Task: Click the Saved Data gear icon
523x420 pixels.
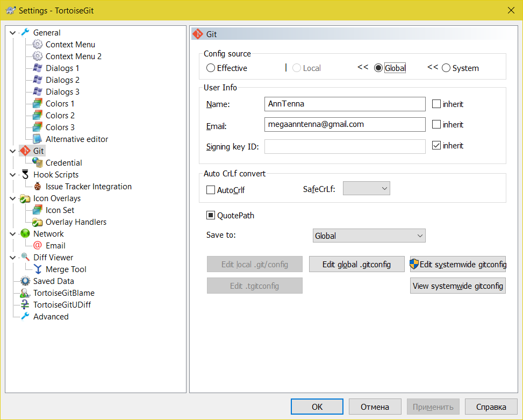Action: (25, 281)
